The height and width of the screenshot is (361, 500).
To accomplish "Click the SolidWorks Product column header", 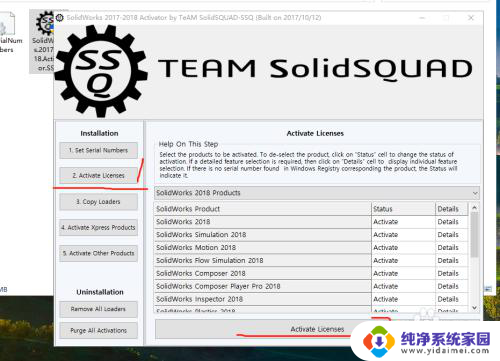I will 262,209.
